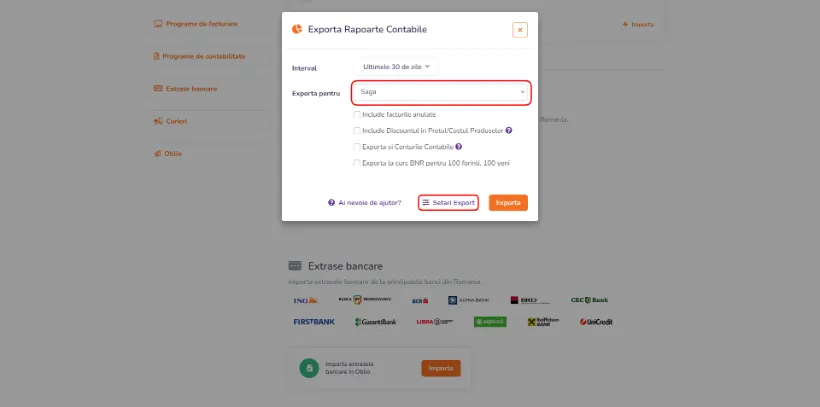Expand the Exporta pentru Saga dropdown
The image size is (820, 407).
pos(441,93)
